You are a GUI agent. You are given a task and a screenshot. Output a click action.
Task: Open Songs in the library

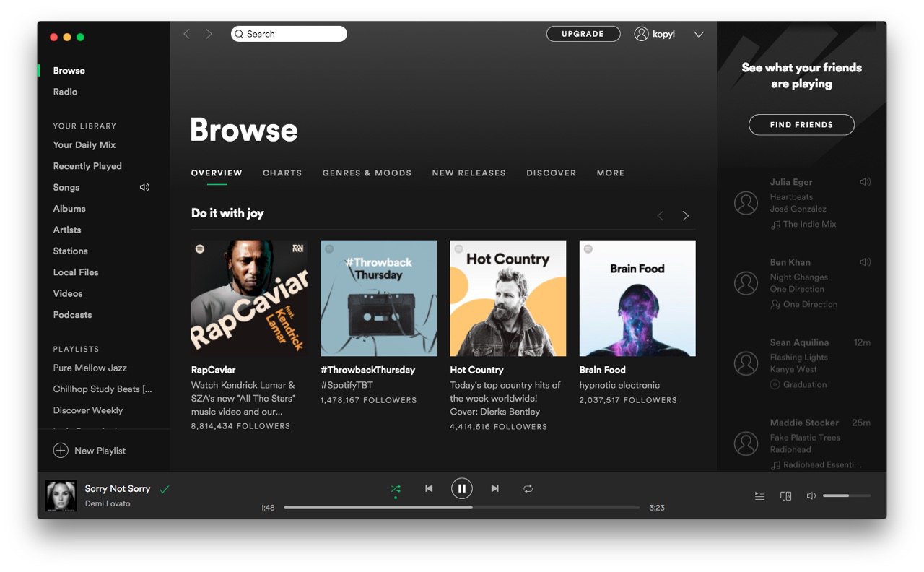click(x=66, y=187)
